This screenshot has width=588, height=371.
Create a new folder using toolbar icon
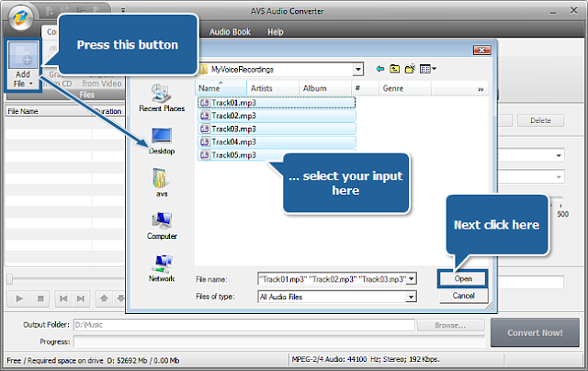point(410,69)
